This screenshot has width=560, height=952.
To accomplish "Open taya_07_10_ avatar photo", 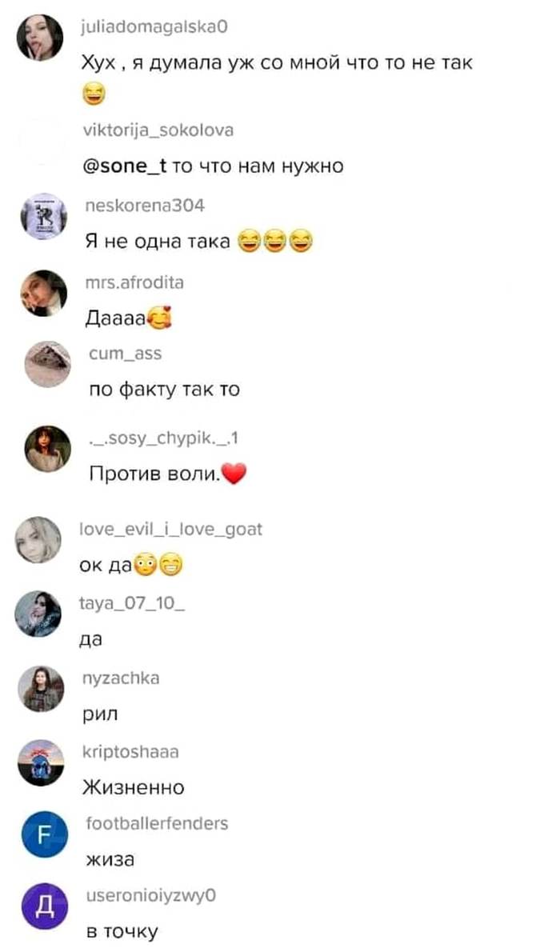I will pyautogui.click(x=38, y=614).
